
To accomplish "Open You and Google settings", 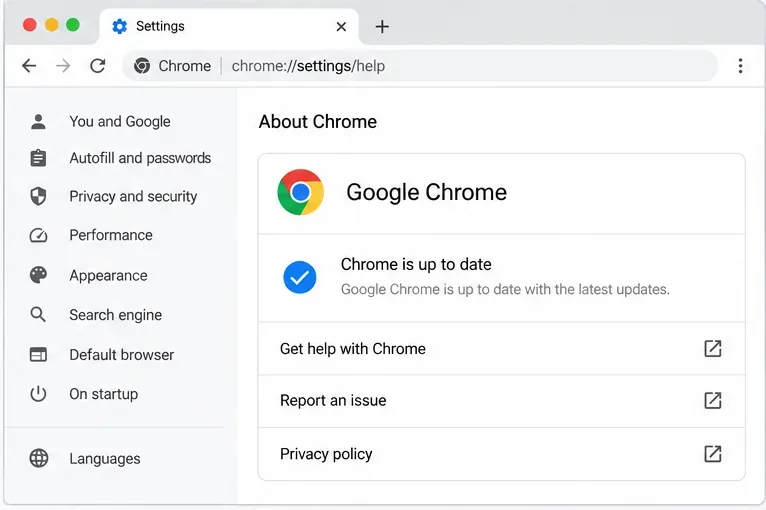I will 120,121.
